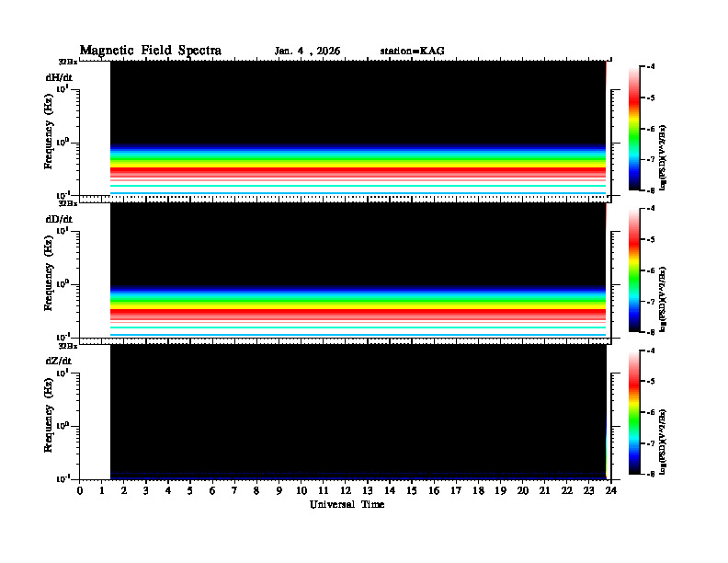Click the x-axis tick label "1"

[x=102, y=490]
